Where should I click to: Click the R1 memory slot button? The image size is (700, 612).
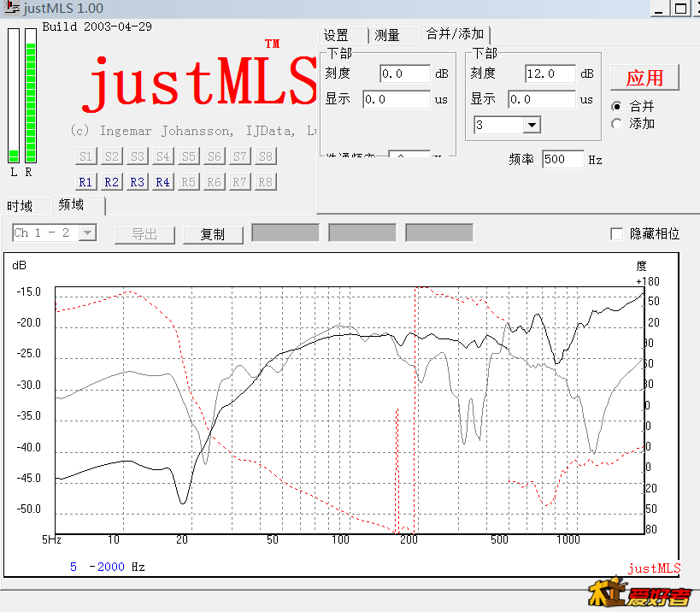click(85, 182)
